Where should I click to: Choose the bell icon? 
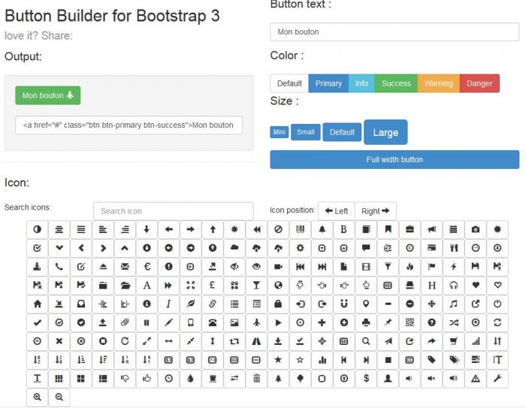[x=322, y=229]
